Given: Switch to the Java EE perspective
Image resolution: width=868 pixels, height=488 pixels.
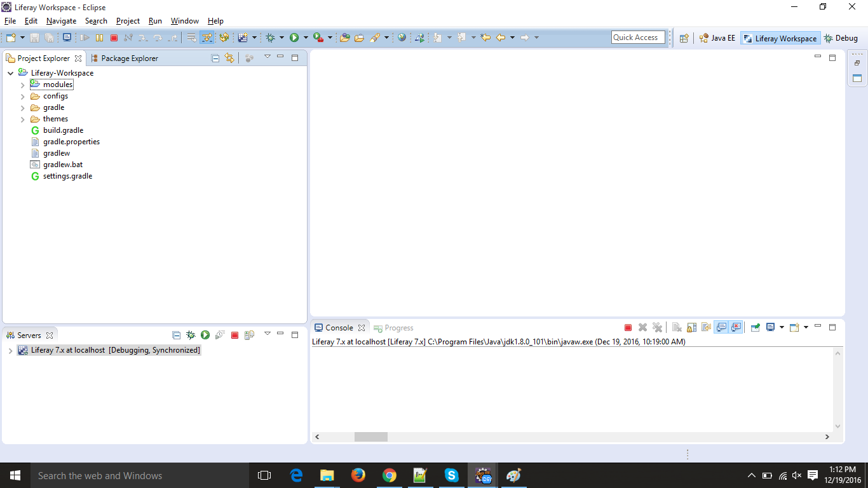Looking at the screenshot, I should point(717,37).
